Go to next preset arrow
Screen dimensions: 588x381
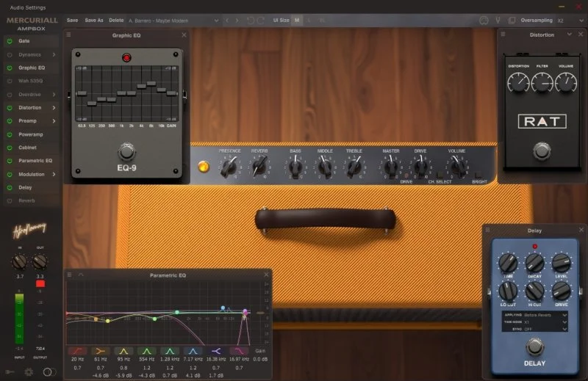[237, 21]
